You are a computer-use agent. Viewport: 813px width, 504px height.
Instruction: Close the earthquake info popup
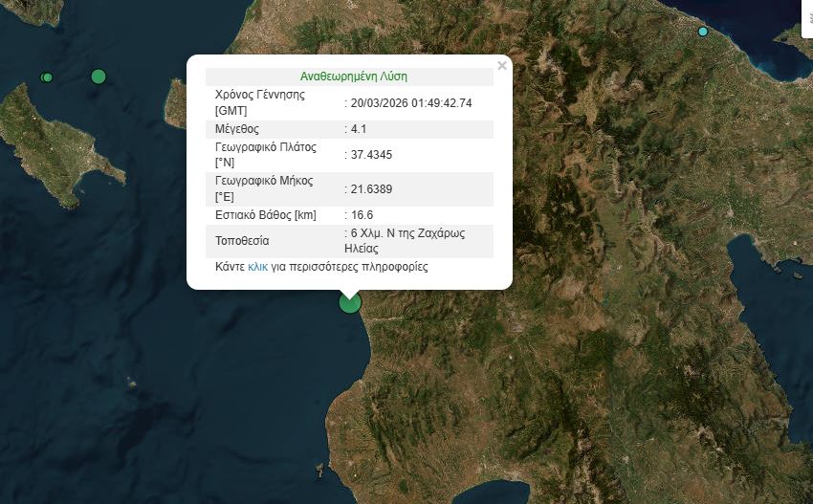(502, 66)
